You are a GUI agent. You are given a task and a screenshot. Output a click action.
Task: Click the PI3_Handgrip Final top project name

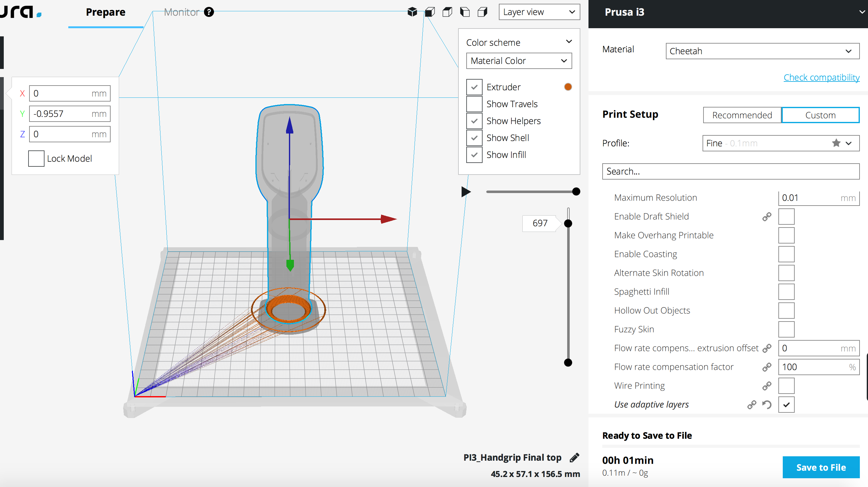click(x=512, y=457)
